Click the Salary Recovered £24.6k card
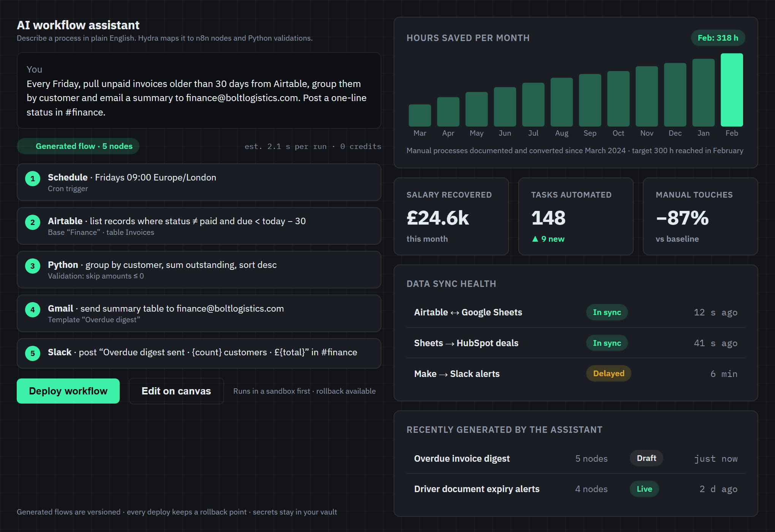Screen dimensions: 775x532 point(451,217)
